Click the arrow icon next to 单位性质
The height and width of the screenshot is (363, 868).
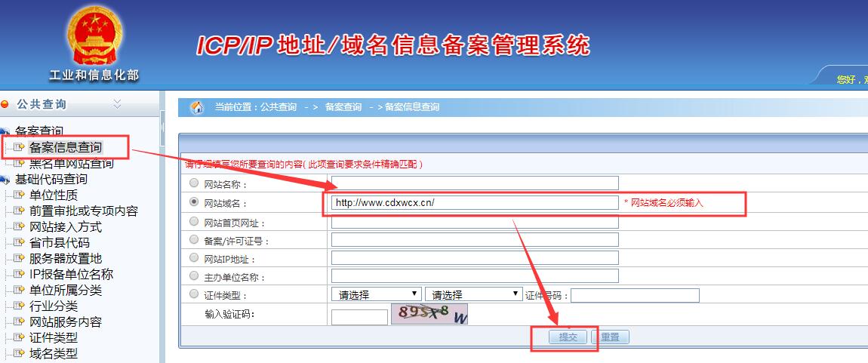click(20, 195)
